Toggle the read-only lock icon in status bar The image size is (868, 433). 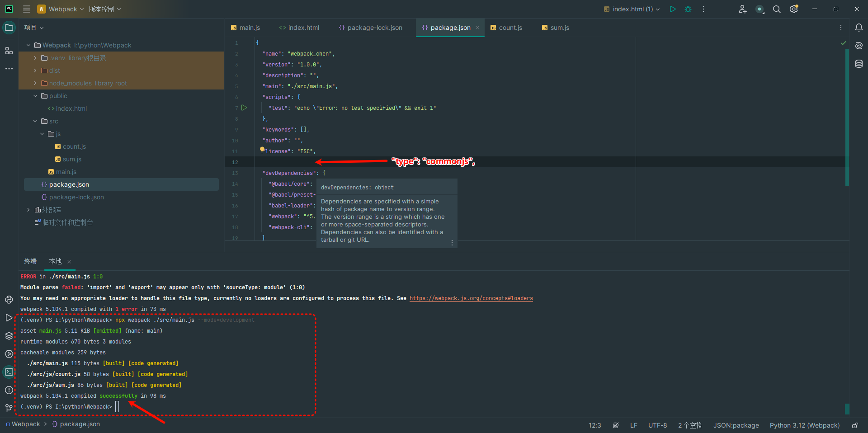tap(855, 425)
